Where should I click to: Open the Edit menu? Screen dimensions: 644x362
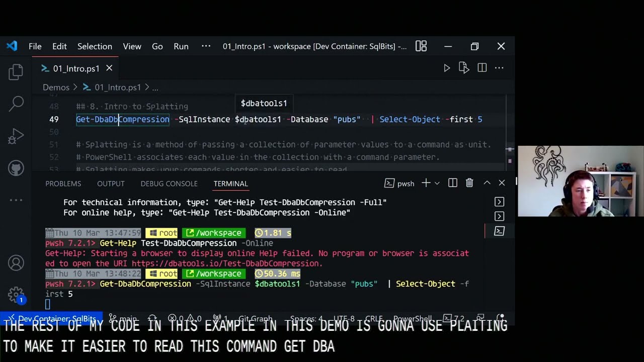coord(59,46)
